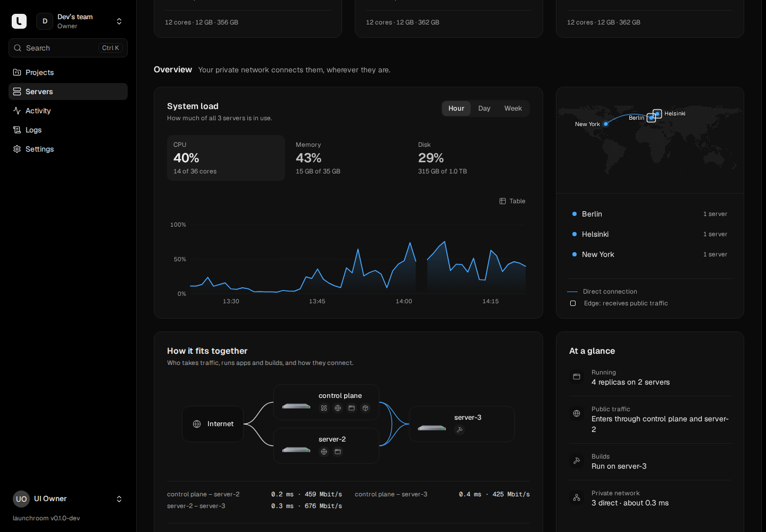Show the system load Table view
The width and height of the screenshot is (766, 532).
point(512,201)
